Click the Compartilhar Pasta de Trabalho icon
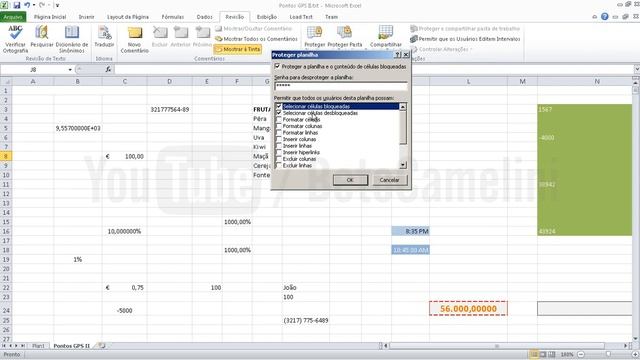640x360 pixels. (x=386, y=33)
